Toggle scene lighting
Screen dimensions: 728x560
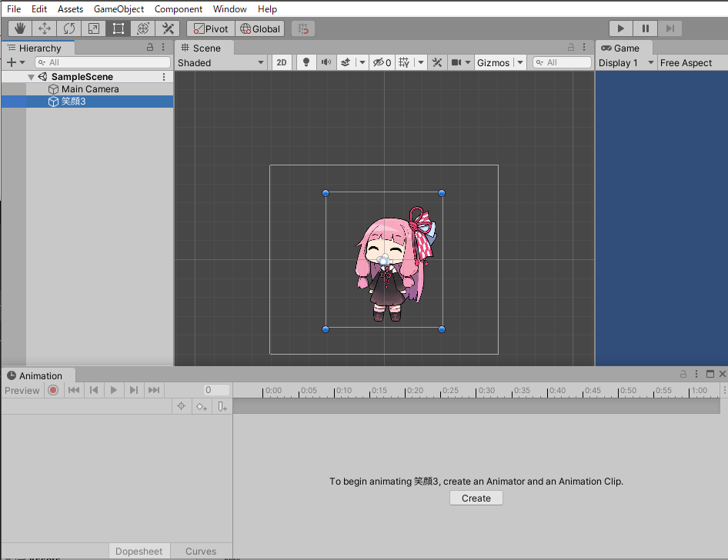[x=306, y=62]
